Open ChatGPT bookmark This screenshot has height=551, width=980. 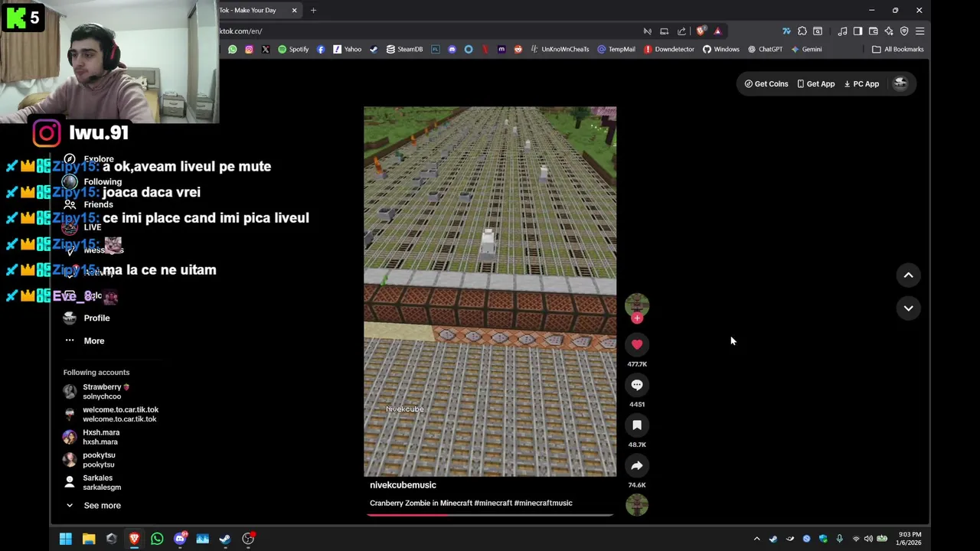coord(765,49)
